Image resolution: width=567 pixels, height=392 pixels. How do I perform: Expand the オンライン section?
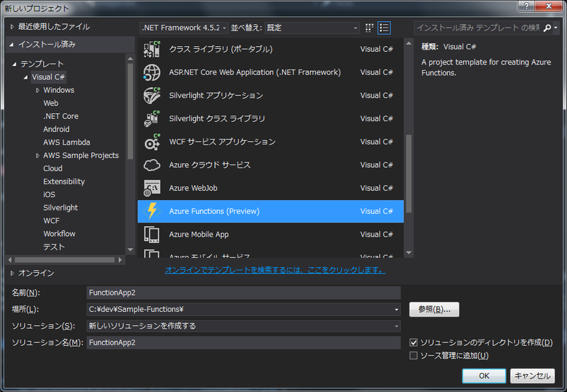click(12, 273)
